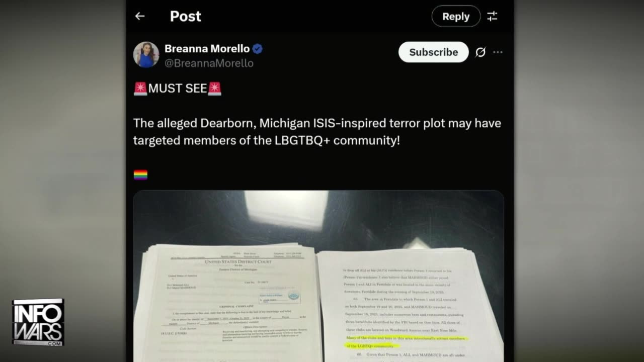The height and width of the screenshot is (362, 644).
Task: Click the Dearborn terror plot post text
Action: (x=317, y=132)
